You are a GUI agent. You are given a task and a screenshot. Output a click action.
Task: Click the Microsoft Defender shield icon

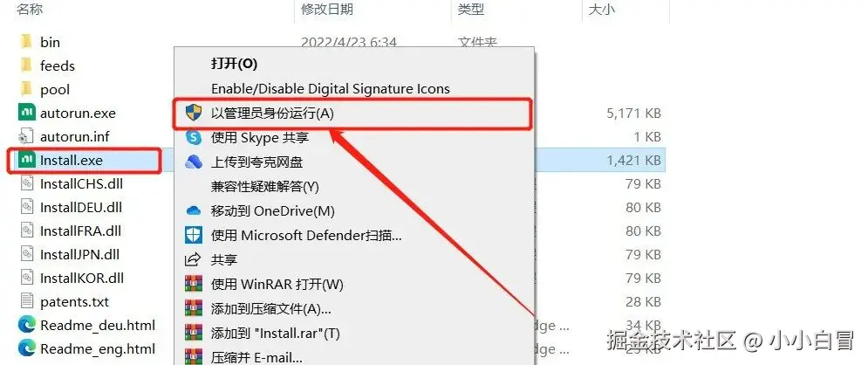pyautogui.click(x=193, y=236)
